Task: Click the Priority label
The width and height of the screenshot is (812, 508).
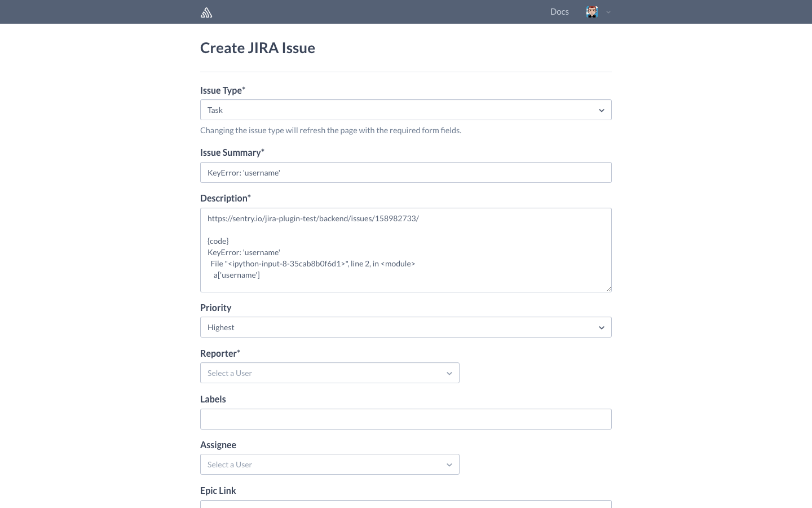Action: click(x=216, y=308)
